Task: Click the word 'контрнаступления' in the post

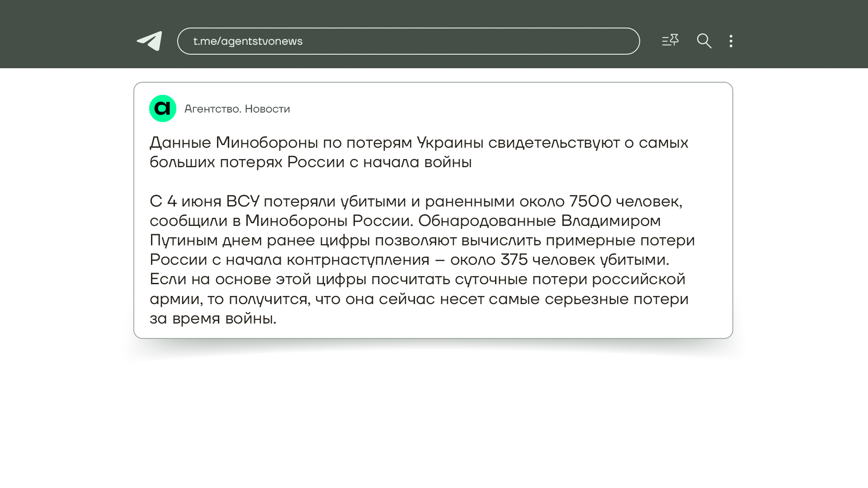Action: pyautogui.click(x=358, y=260)
